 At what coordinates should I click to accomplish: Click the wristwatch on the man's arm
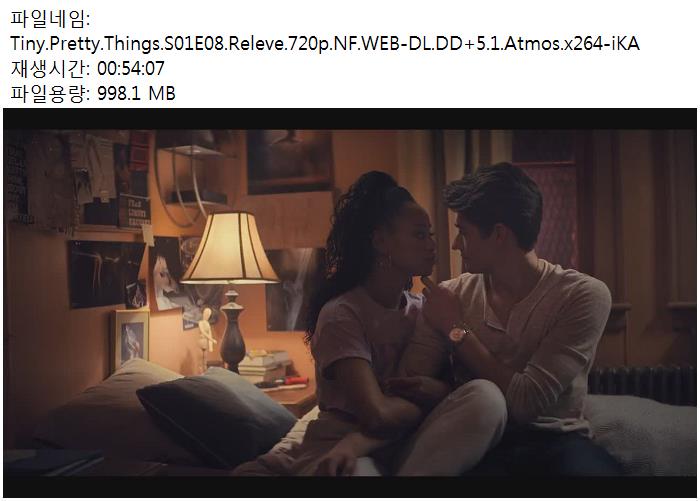coord(458,334)
